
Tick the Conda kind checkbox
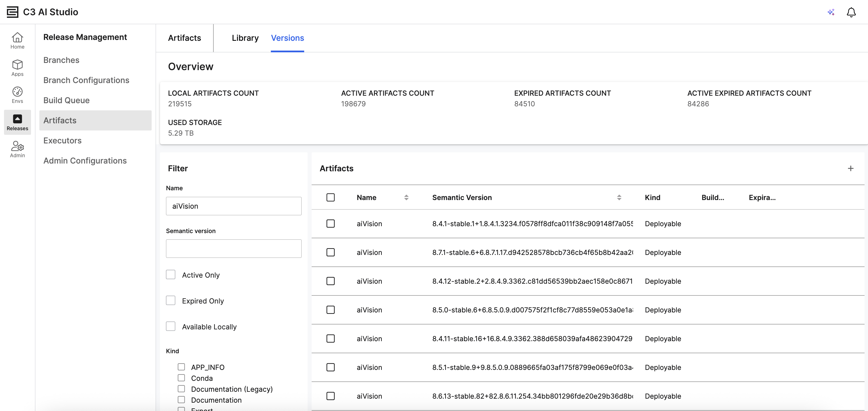click(x=181, y=378)
